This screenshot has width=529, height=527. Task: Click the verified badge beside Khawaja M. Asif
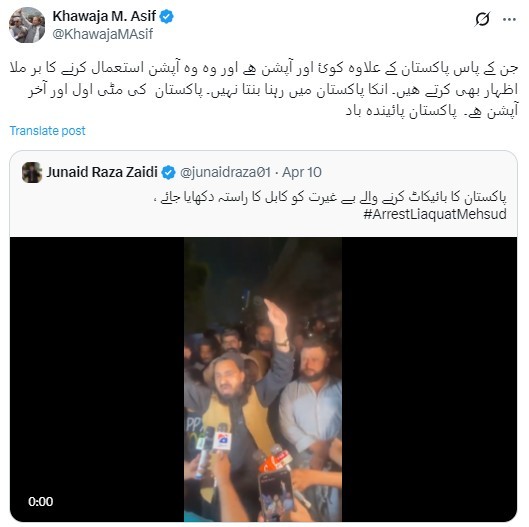tap(167, 16)
